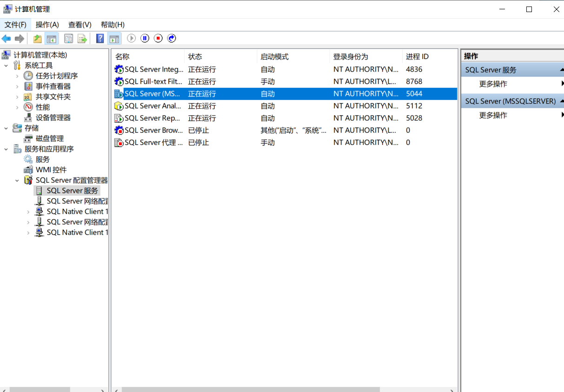Click the Start Service play icon

132,38
